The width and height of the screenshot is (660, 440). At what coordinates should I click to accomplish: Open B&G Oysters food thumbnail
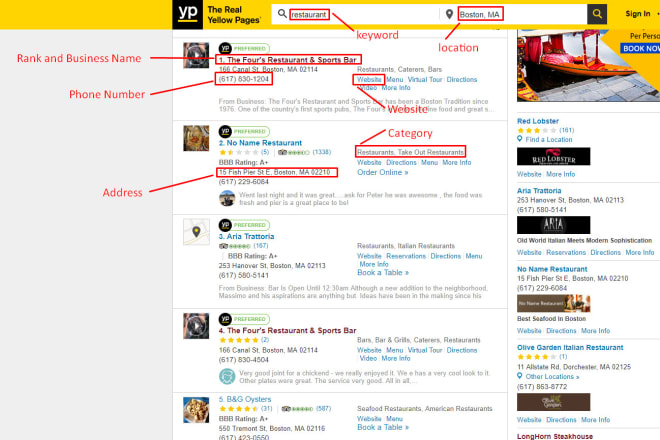[196, 410]
